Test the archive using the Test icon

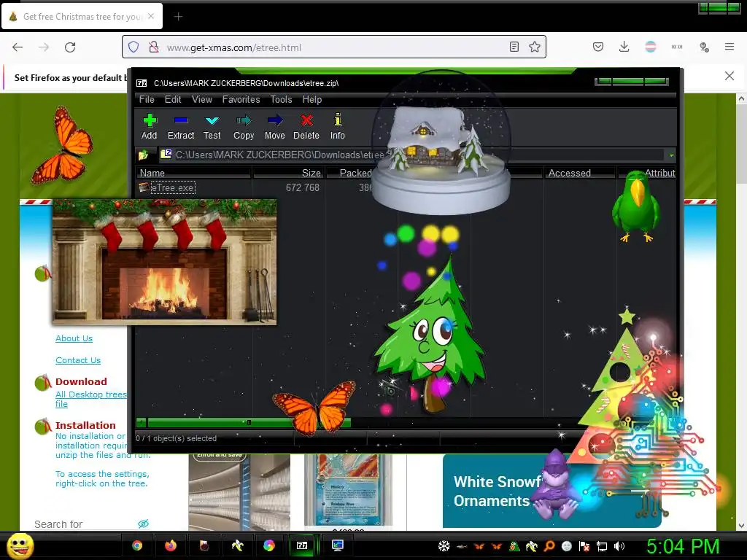coord(212,127)
